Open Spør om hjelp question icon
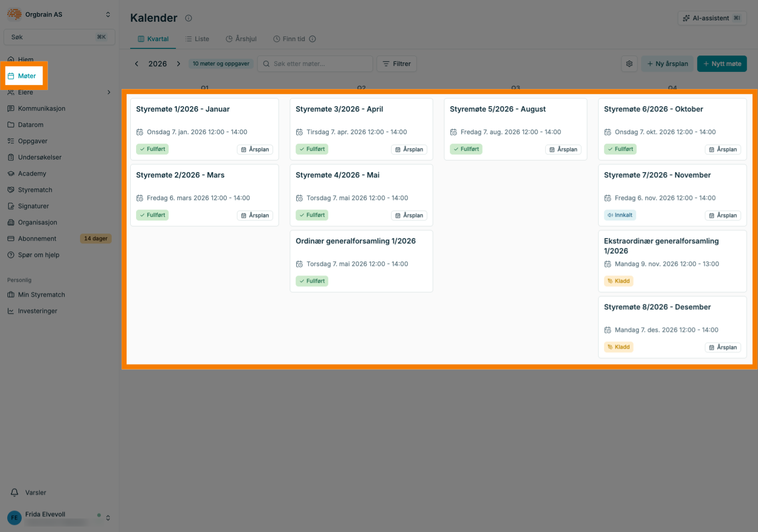The height and width of the screenshot is (532, 758). coord(11,255)
